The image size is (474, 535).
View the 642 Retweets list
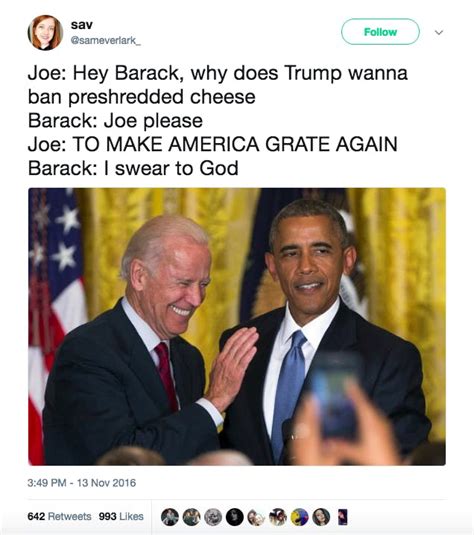(59, 516)
